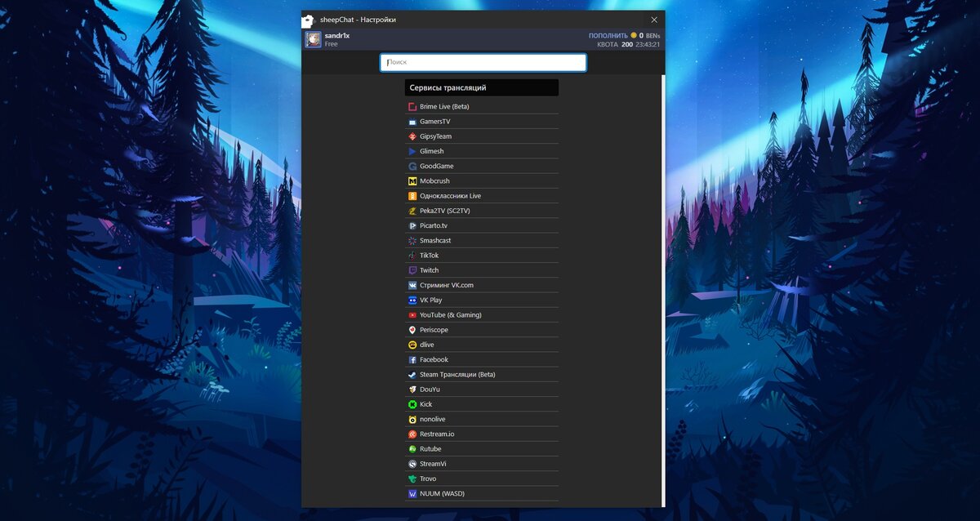Click the Peka2TV icon
The height and width of the screenshot is (521, 980).
412,211
